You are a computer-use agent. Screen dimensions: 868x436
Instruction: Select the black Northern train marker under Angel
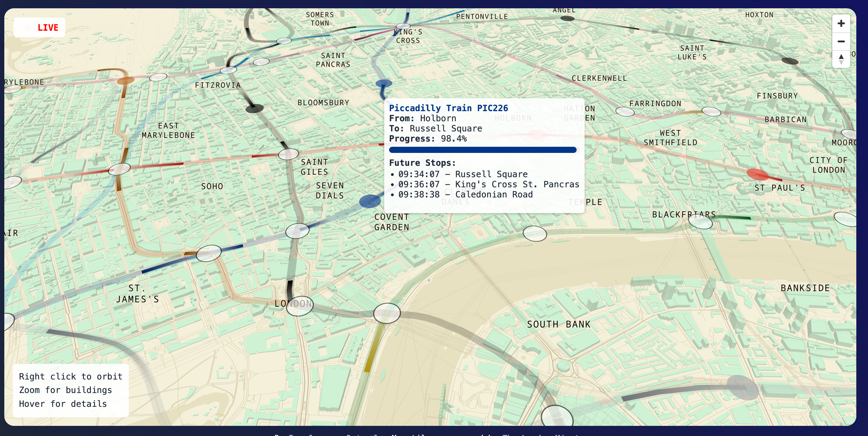click(x=567, y=18)
